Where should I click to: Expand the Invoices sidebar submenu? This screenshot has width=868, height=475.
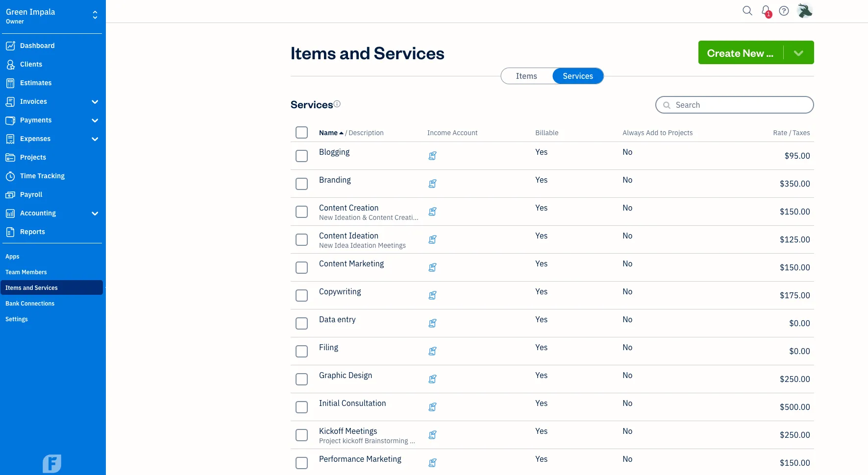[95, 102]
